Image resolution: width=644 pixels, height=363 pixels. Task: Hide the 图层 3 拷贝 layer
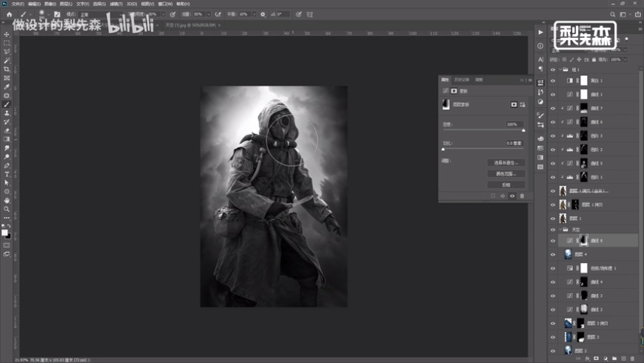point(553,324)
